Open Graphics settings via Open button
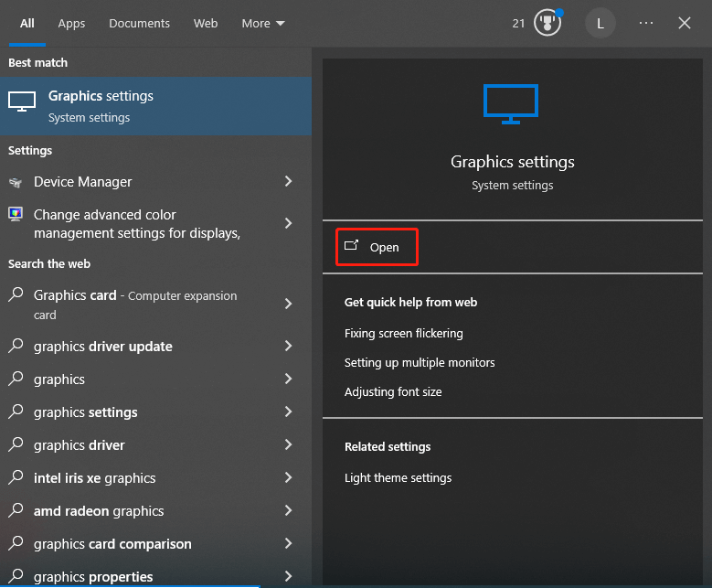The image size is (712, 588). pos(377,247)
